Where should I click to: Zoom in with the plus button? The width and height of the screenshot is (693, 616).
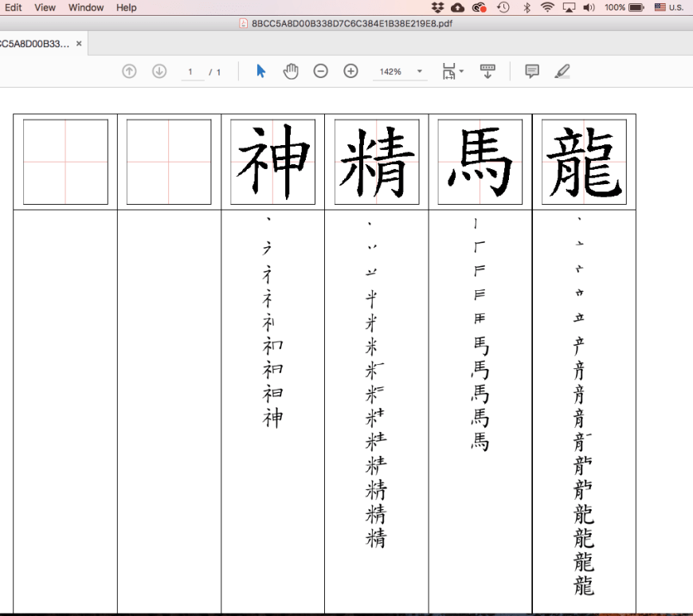350,72
